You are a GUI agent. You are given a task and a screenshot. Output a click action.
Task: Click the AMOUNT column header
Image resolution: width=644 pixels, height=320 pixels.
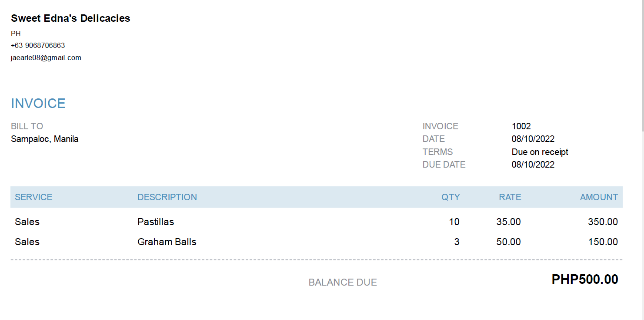click(x=599, y=197)
